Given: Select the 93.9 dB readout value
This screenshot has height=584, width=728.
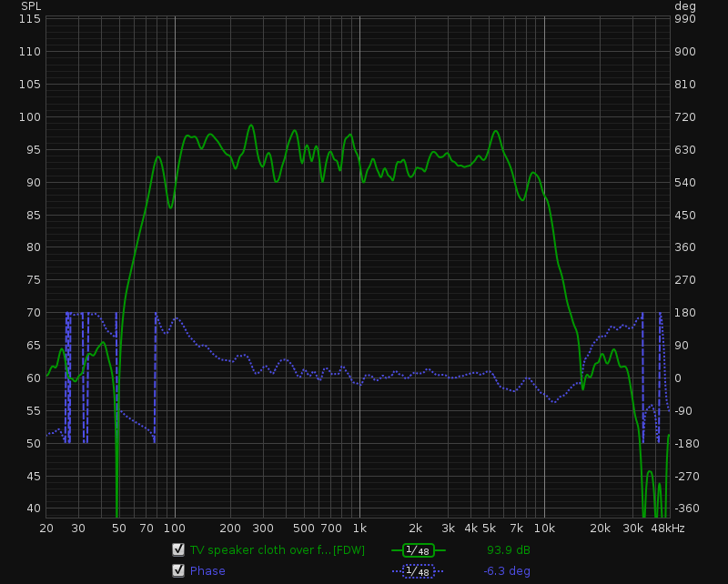Looking at the screenshot, I should tap(509, 550).
